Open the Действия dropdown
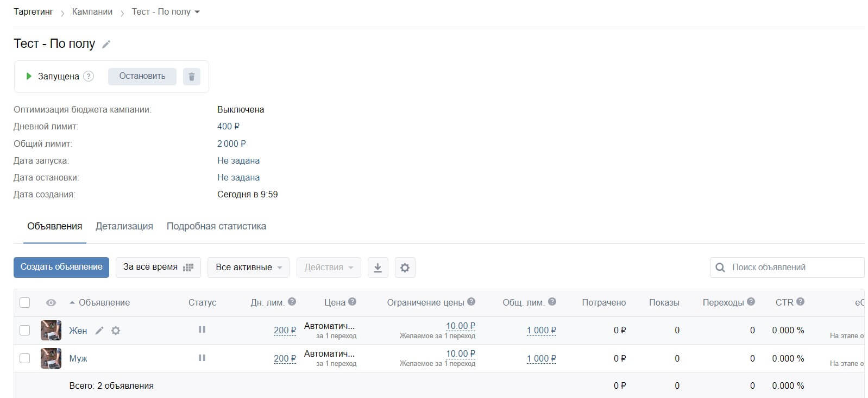868x398 pixels. click(329, 268)
